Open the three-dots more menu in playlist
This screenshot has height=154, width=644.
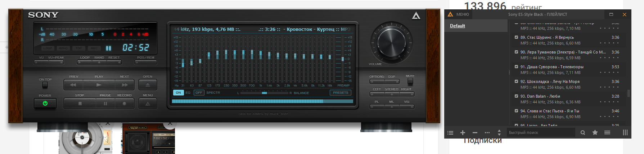pos(487,133)
